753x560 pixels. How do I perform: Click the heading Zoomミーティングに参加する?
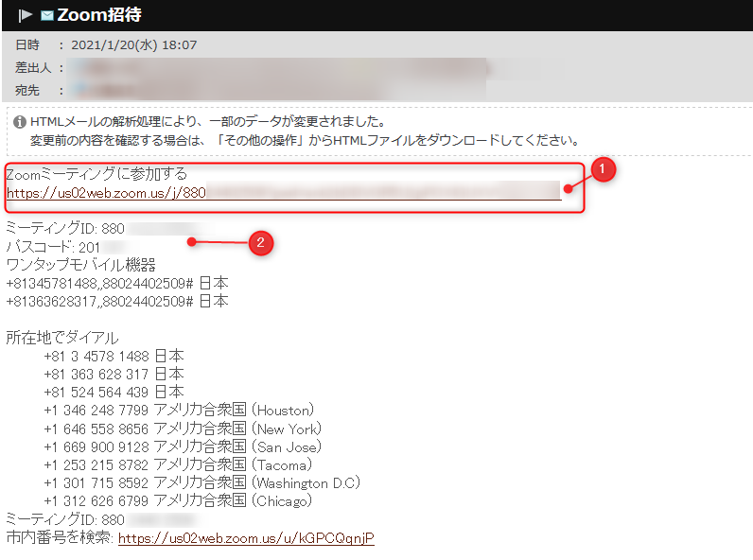click(96, 173)
